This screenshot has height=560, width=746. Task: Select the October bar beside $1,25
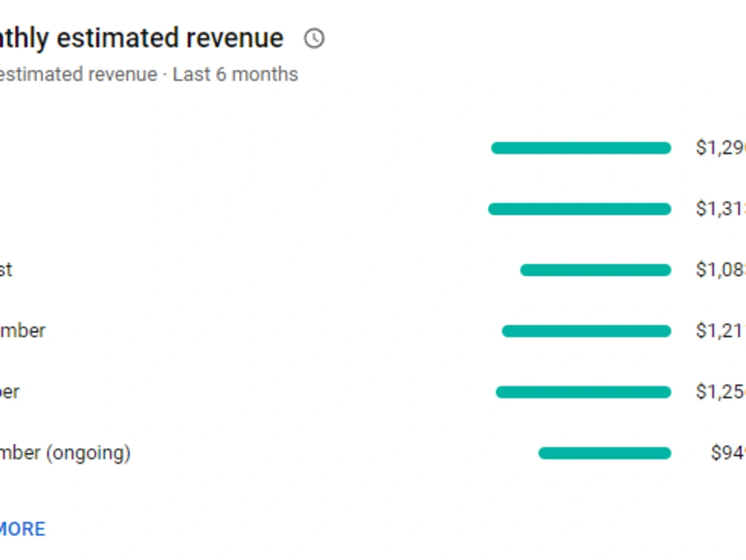583,392
